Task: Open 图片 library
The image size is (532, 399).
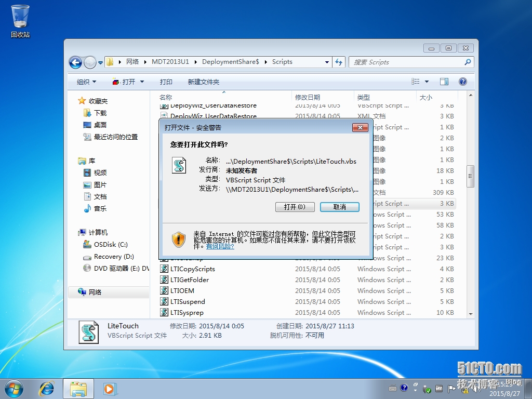Action: click(95, 185)
